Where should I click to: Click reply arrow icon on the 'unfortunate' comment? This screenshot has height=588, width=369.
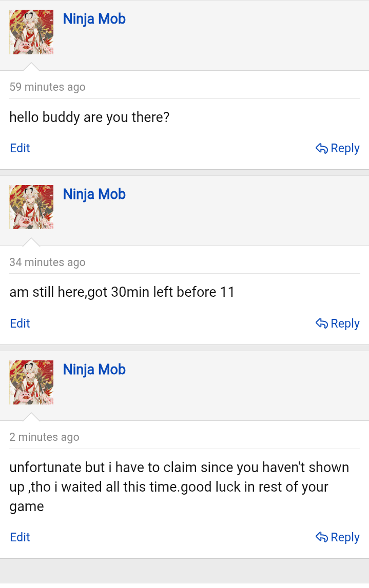pos(322,537)
